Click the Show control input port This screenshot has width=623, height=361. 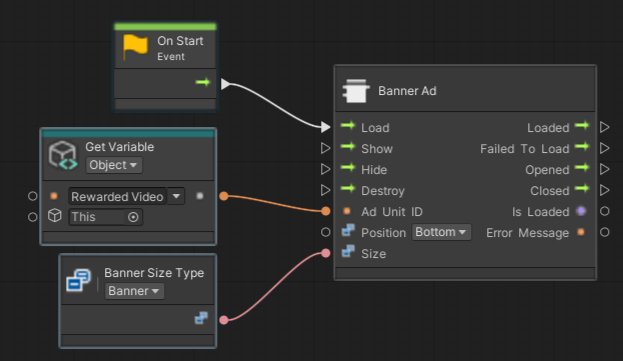pyautogui.click(x=325, y=148)
